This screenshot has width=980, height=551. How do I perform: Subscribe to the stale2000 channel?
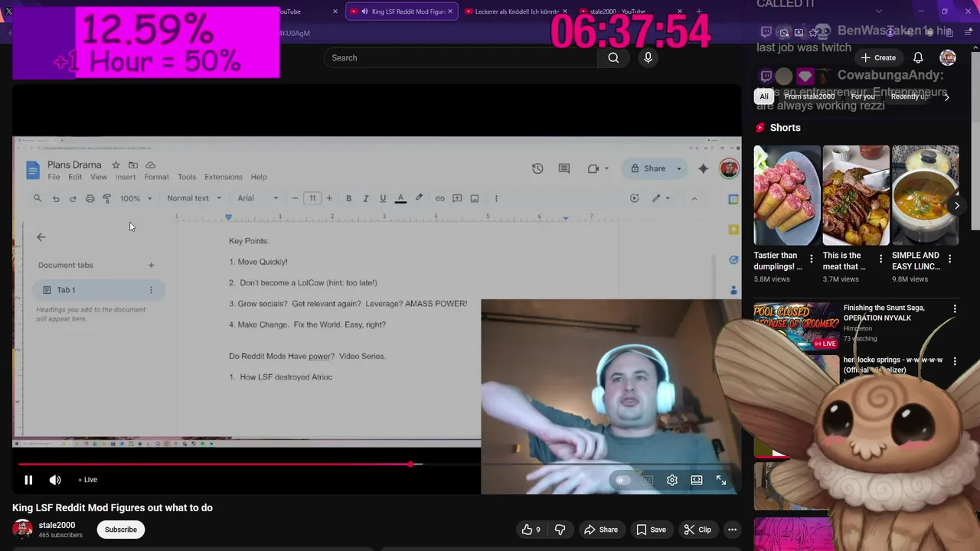click(x=121, y=530)
